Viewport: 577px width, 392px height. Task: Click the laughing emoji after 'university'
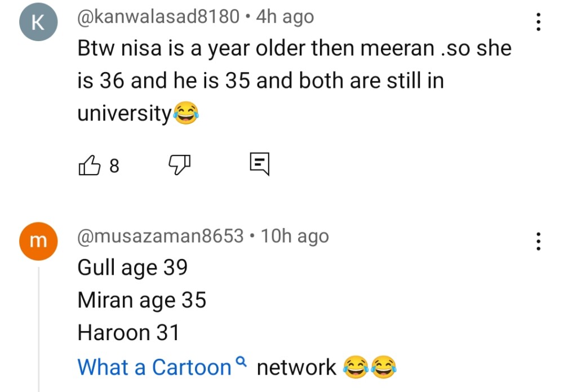coord(185,114)
